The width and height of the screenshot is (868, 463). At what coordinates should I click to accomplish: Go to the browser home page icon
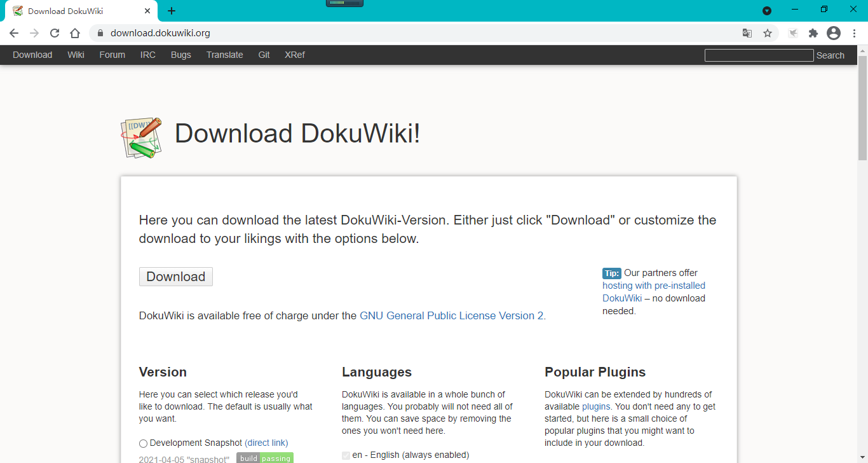pos(75,32)
